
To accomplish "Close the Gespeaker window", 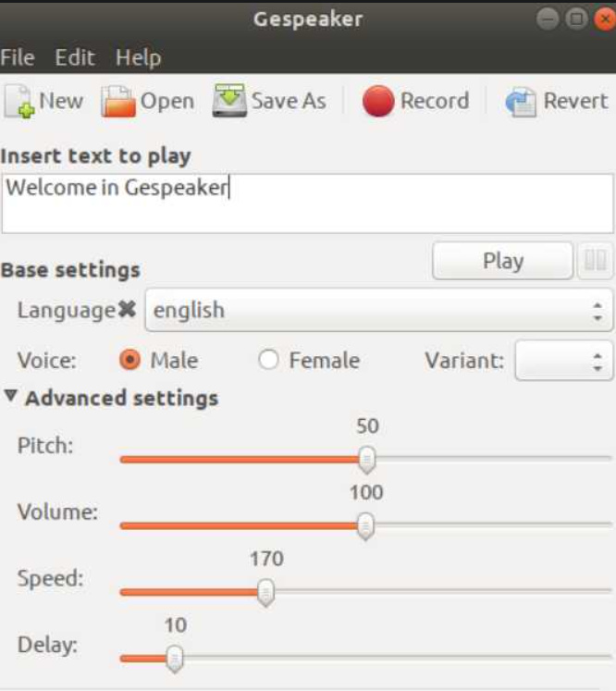I will (x=605, y=19).
